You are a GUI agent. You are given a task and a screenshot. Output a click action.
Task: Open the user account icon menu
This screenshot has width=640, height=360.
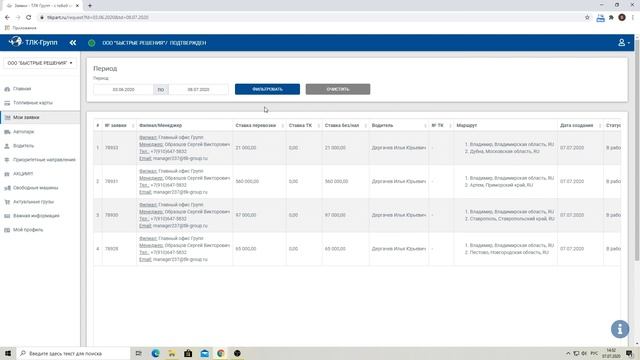click(623, 42)
